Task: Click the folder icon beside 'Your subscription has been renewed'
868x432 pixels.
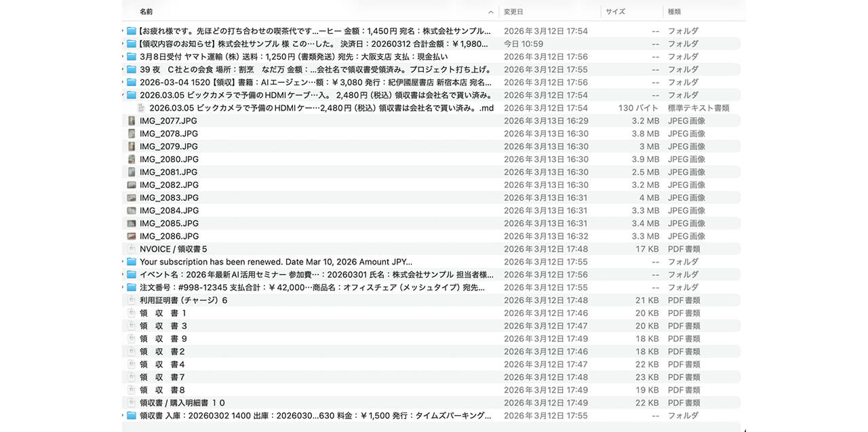Action: pyautogui.click(x=132, y=262)
